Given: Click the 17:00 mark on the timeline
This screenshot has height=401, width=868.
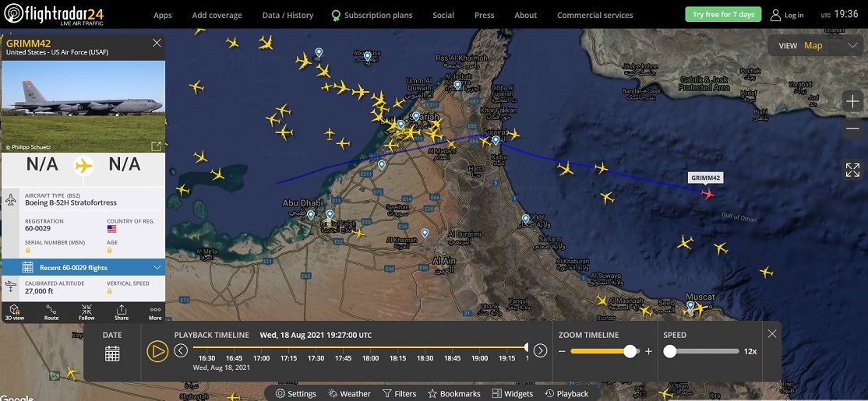Looking at the screenshot, I should pyautogui.click(x=261, y=358).
